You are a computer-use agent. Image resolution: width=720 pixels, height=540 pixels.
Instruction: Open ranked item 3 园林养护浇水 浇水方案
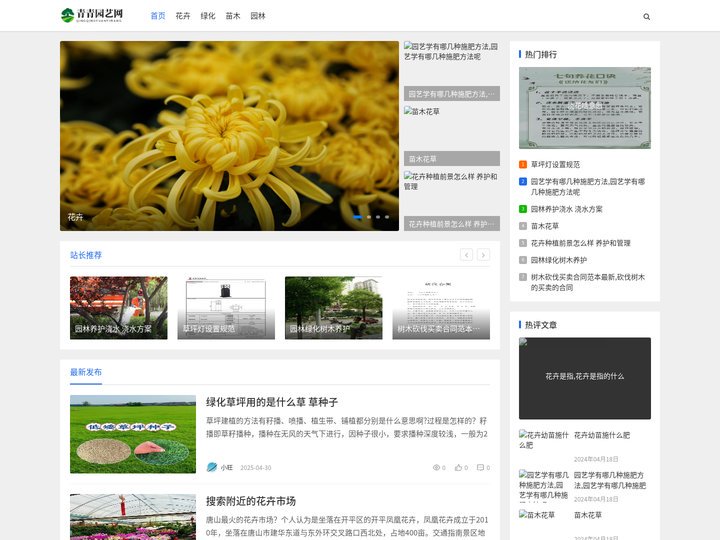click(567, 209)
